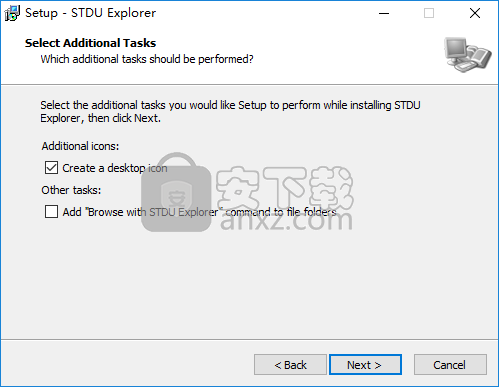This screenshot has height=387, width=499.
Task: Continue installation with Next > button
Action: (365, 365)
